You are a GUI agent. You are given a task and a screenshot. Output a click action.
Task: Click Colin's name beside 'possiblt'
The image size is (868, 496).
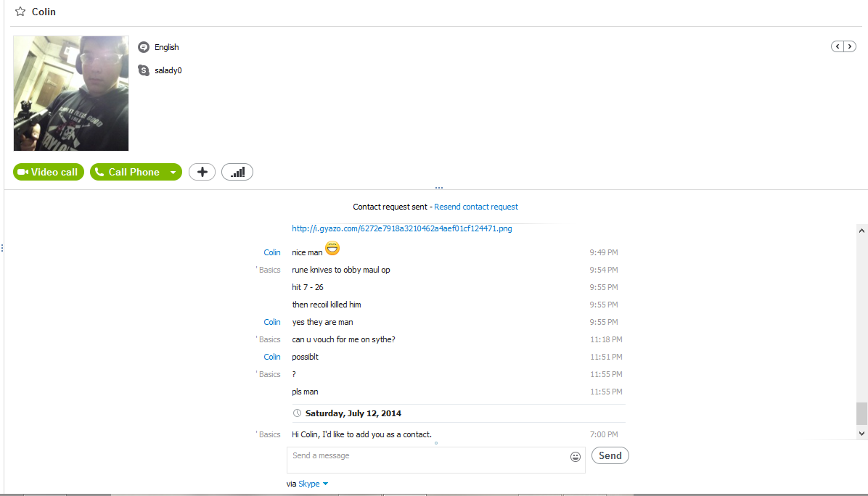[272, 357]
